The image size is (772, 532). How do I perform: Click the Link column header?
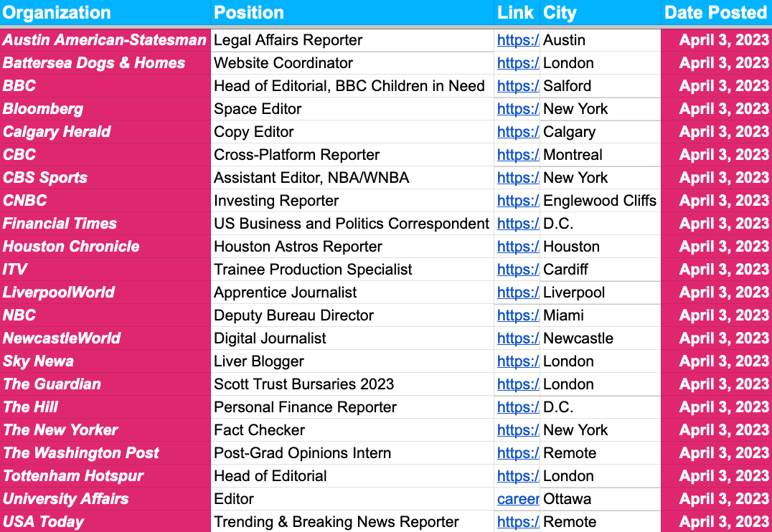[x=516, y=13]
